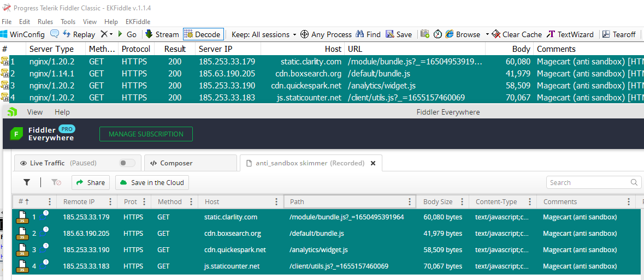Open Remote IP column options menu

point(110,201)
